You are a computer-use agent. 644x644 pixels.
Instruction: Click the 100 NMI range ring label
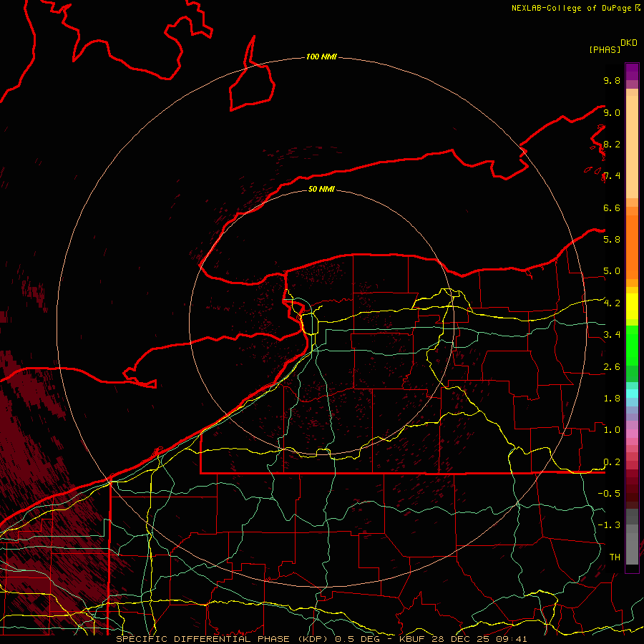(321, 57)
